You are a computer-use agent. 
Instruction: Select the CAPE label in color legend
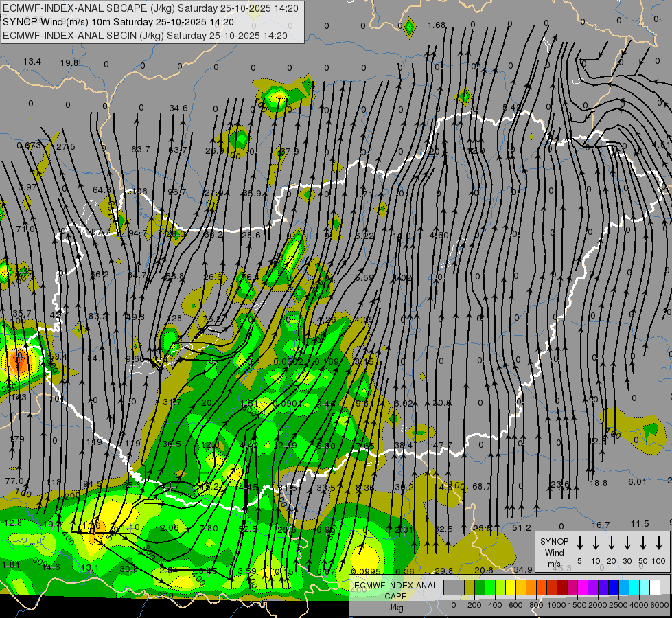click(x=395, y=597)
